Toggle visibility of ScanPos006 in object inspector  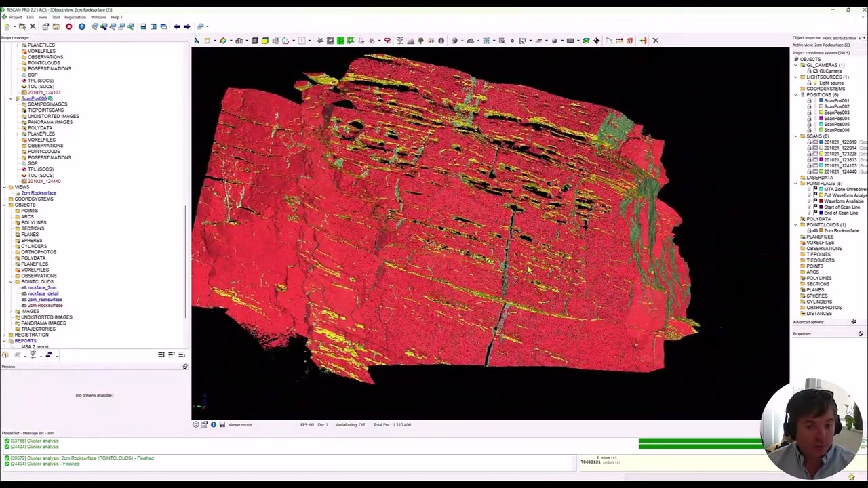coord(815,130)
